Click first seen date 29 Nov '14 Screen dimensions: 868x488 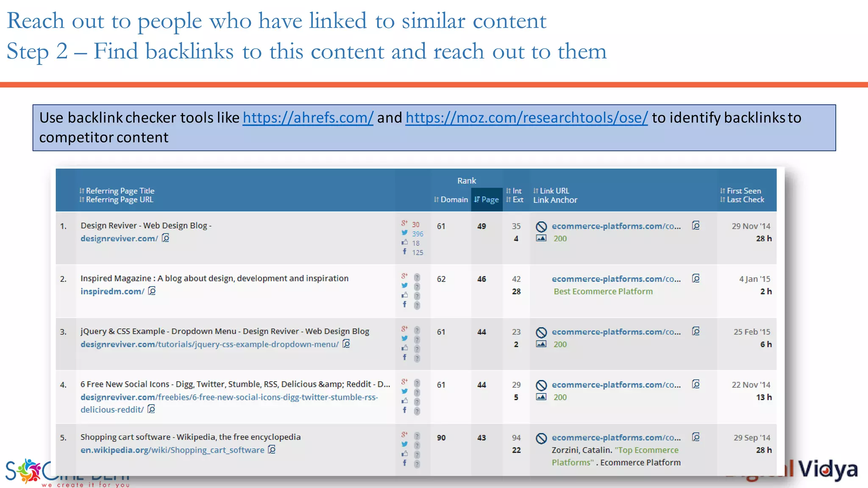click(751, 226)
